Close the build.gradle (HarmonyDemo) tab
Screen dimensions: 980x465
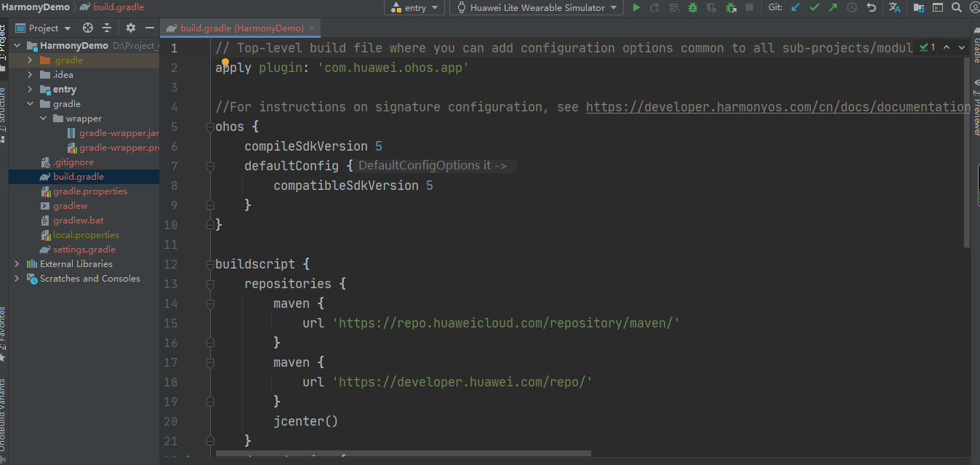coord(313,28)
